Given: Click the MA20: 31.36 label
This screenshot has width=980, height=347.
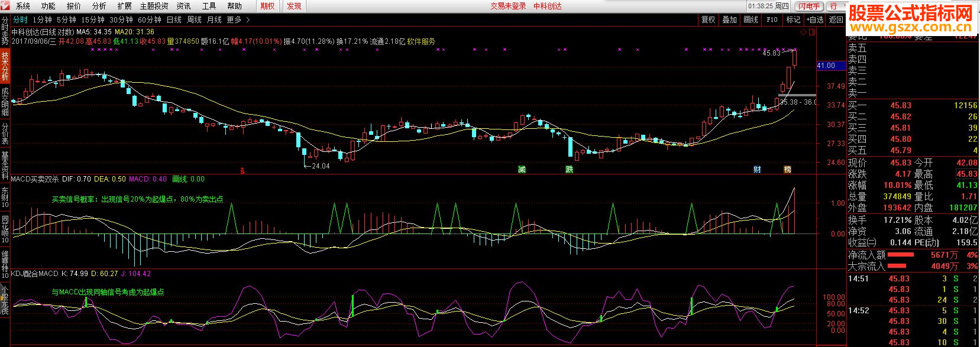Looking at the screenshot, I should coord(134,32).
